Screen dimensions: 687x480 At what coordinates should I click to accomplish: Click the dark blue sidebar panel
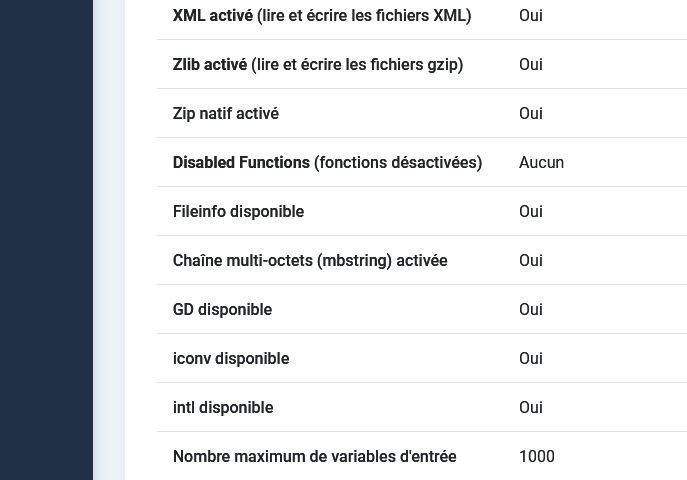click(x=46, y=240)
